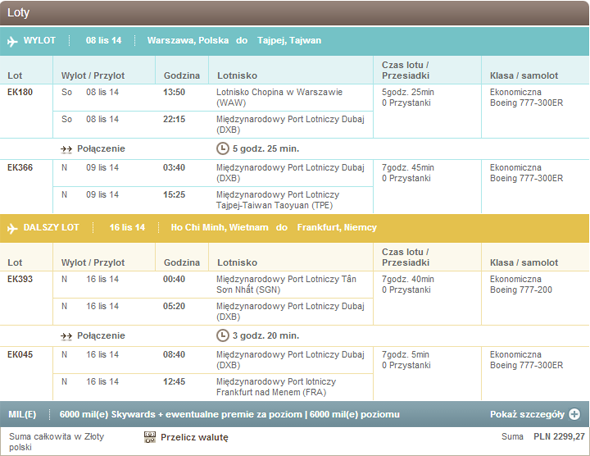This screenshot has width=590, height=456.
Task: Click the airplane icon beside WYLOT
Action: point(12,41)
